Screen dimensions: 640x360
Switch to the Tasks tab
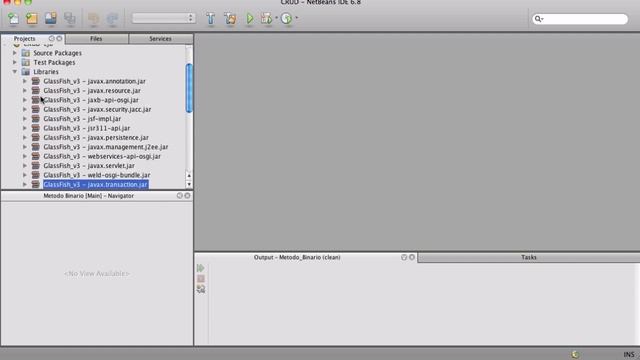[x=529, y=258]
